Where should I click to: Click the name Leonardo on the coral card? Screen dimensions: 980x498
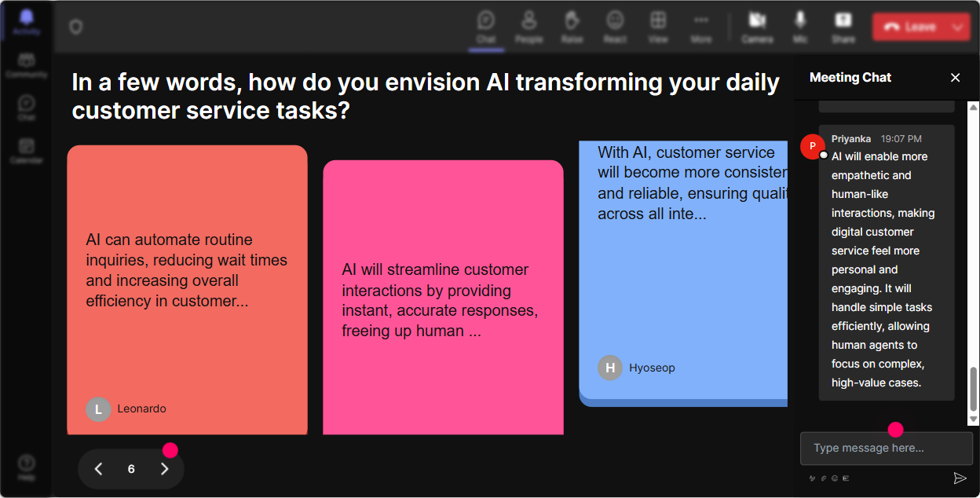point(141,409)
